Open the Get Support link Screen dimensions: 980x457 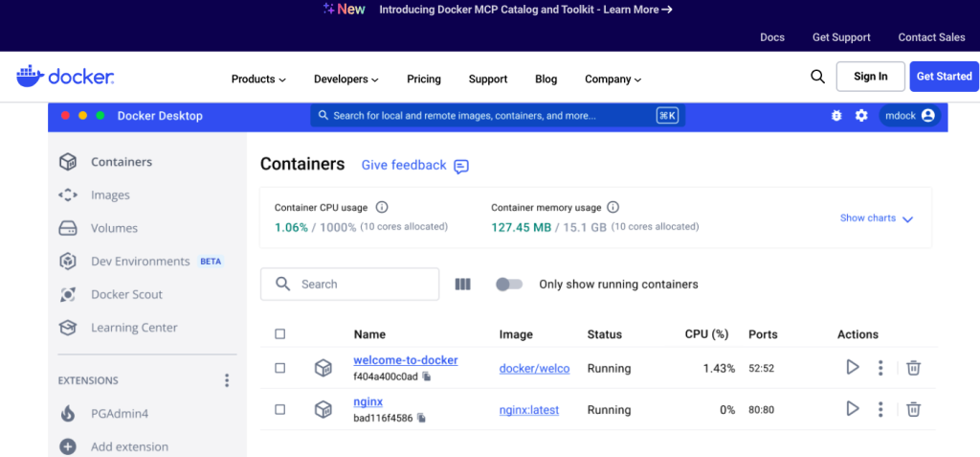[x=841, y=37]
